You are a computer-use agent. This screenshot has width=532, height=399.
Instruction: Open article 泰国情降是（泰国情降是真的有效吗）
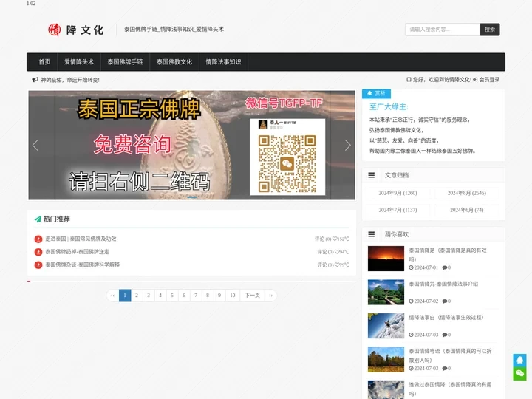click(x=448, y=255)
